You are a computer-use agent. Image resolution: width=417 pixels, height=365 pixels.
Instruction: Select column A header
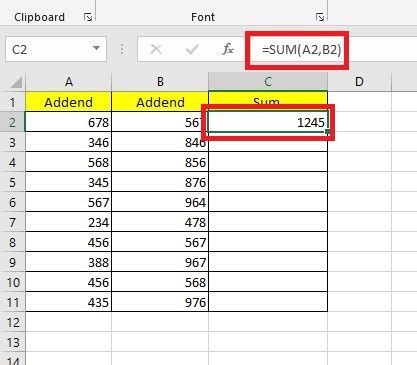[x=68, y=82]
